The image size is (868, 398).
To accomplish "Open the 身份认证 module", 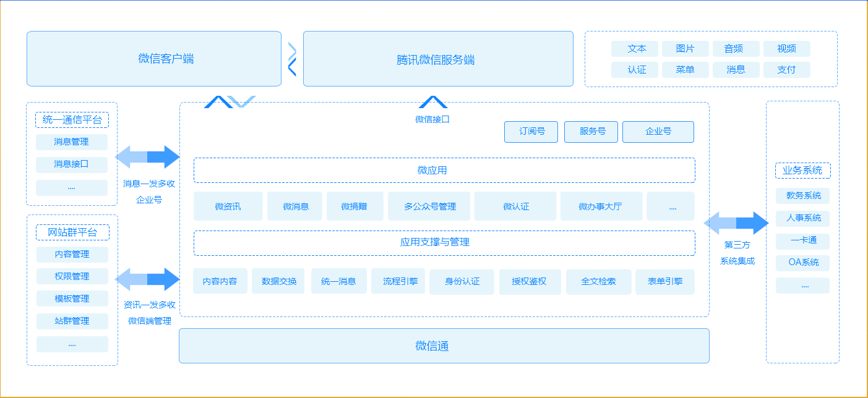I will (462, 282).
